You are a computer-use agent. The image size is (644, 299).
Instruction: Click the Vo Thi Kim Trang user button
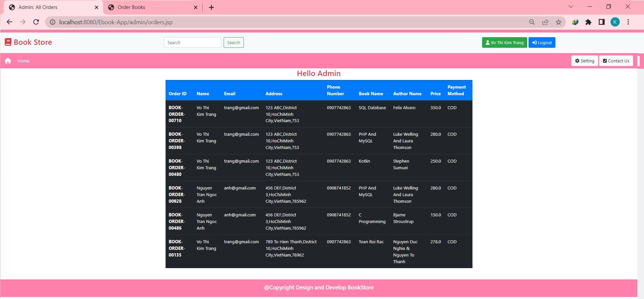click(x=504, y=42)
